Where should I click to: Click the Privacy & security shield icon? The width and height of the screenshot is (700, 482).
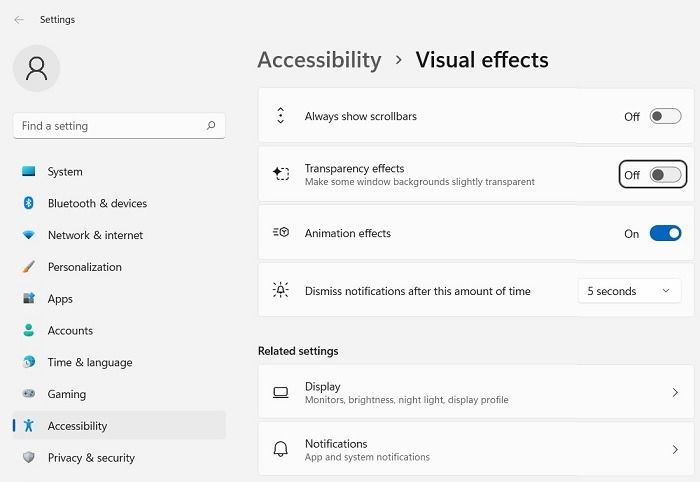click(29, 457)
